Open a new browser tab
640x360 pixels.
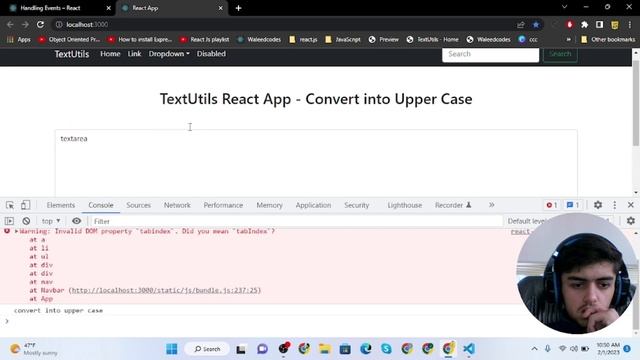pos(238,8)
